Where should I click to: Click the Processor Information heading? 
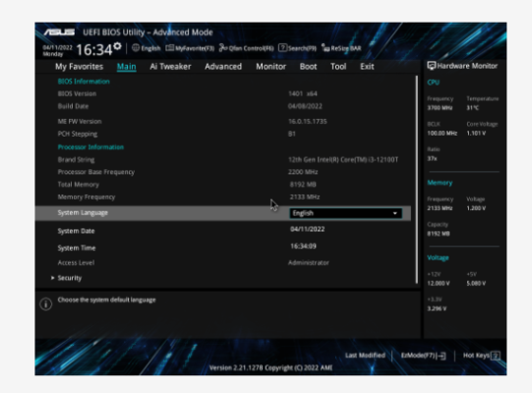(90, 147)
